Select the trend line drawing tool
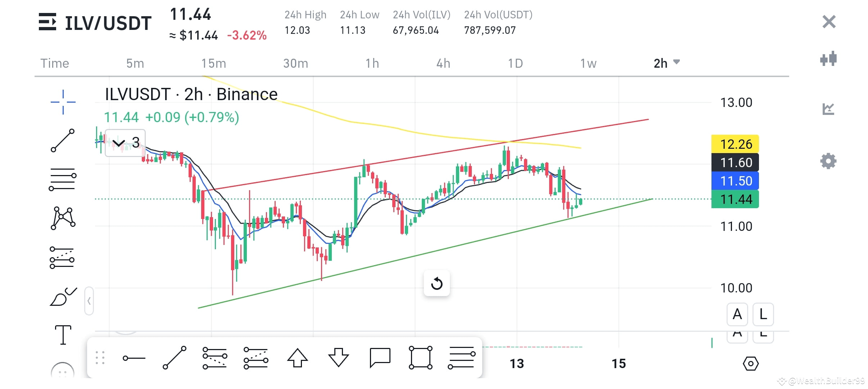 point(63,140)
